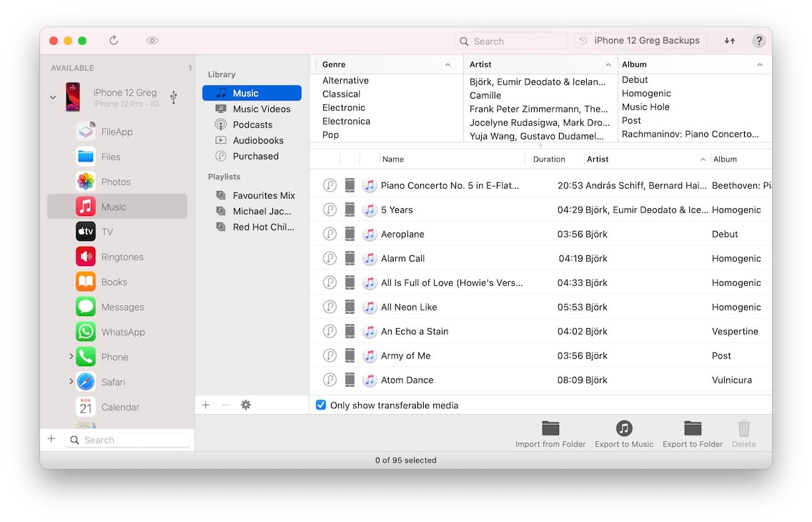
Task: Toggle the eye visibility icon in toolbar
Action: 152,40
